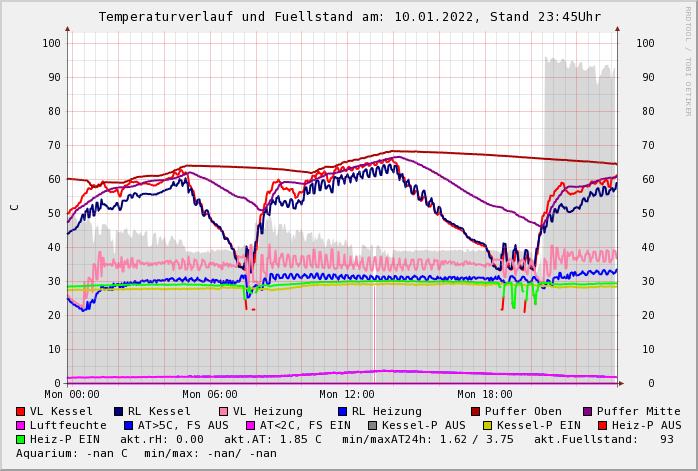The width and height of the screenshot is (698, 471).
Task: Click the red VL Kessel legend swatch
Action: point(21,411)
